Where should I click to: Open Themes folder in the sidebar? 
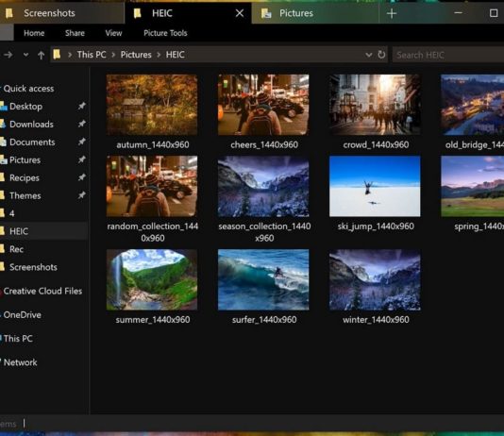tap(25, 195)
